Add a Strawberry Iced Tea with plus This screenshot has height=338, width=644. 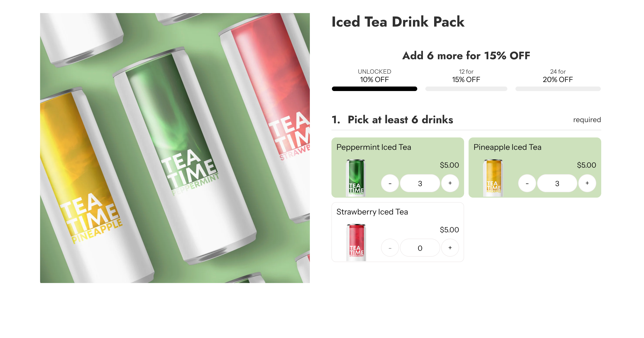450,248
